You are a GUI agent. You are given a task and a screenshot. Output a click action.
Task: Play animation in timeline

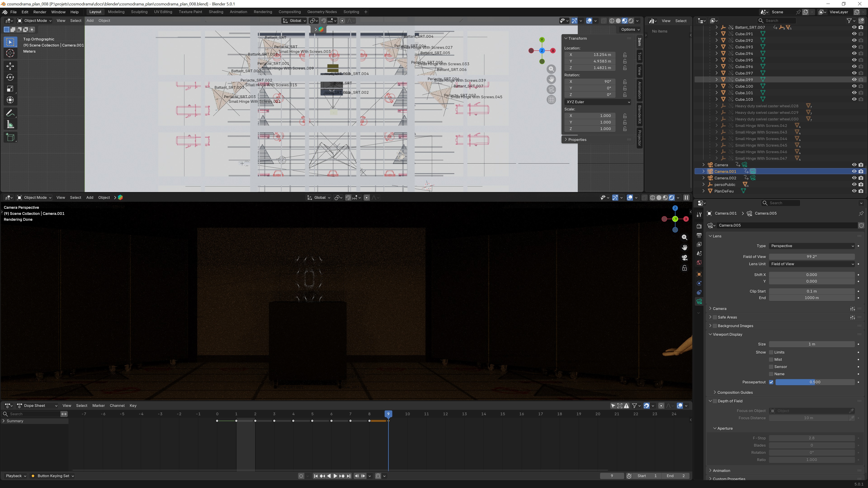tap(335, 476)
